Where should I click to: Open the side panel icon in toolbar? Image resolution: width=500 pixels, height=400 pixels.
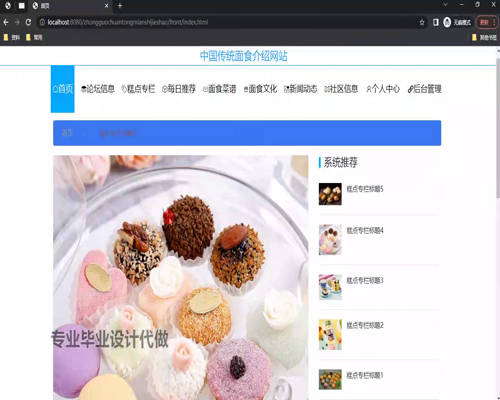click(x=435, y=22)
